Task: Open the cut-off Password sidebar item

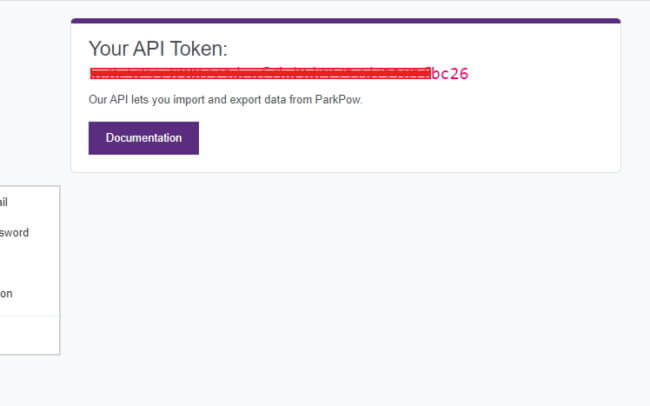Action: (x=15, y=233)
